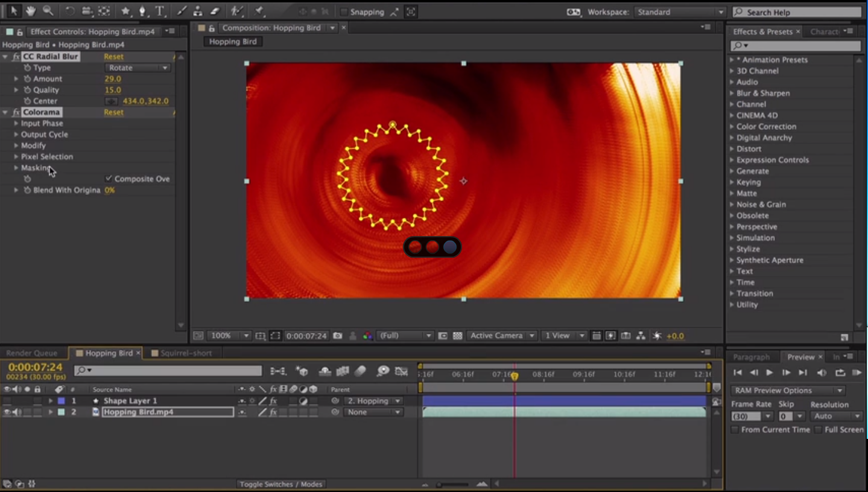Select the Hand tool
This screenshot has width=868, height=492.
pyautogui.click(x=30, y=11)
